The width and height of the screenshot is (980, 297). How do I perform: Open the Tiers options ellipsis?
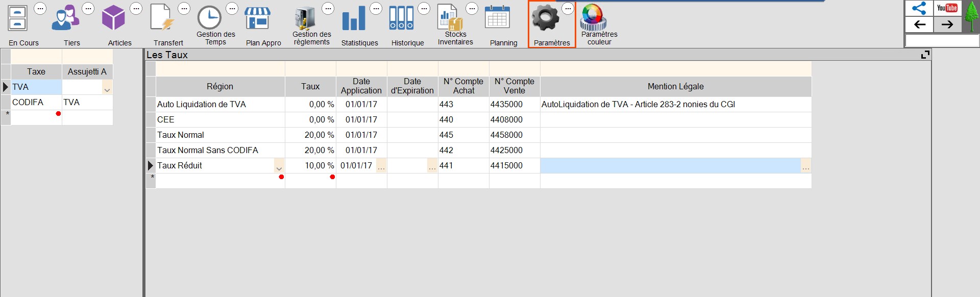(88, 8)
